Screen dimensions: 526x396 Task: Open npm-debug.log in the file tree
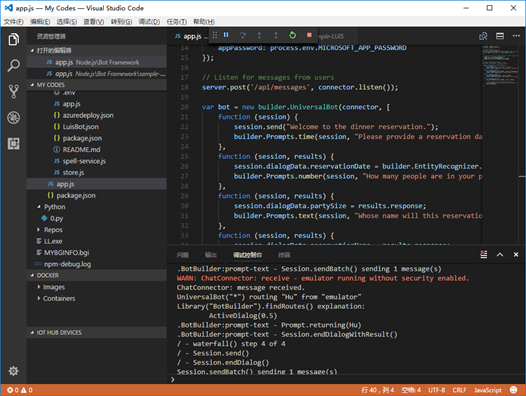pos(97,264)
